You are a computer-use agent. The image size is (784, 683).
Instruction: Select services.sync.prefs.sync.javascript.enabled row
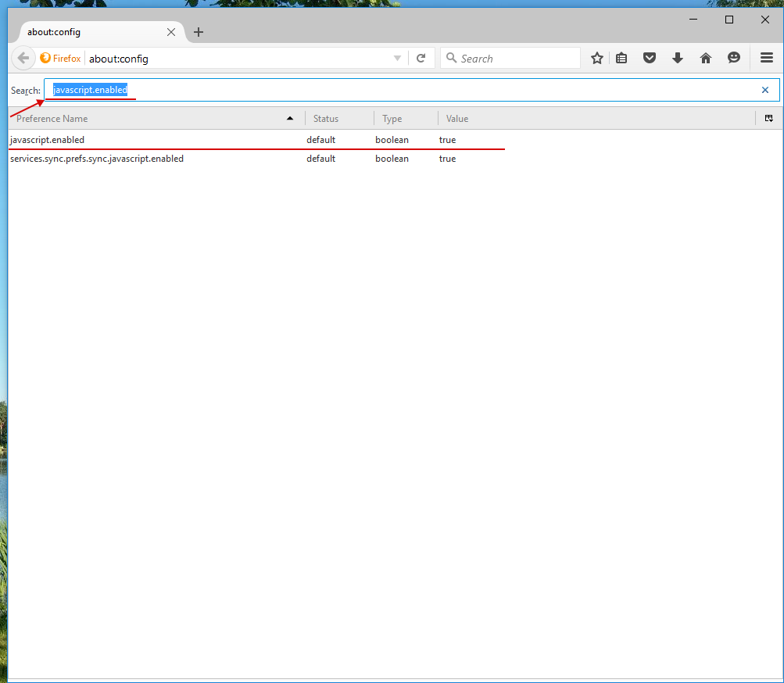point(395,159)
